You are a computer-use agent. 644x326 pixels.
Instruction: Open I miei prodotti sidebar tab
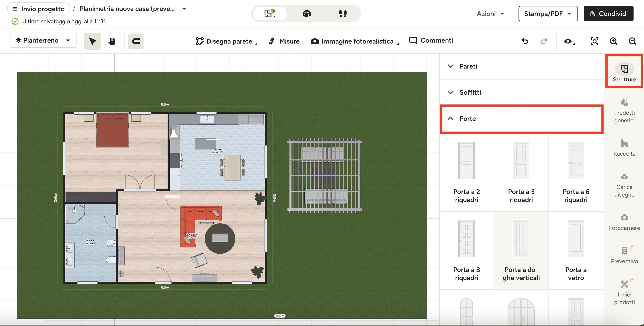coord(624,292)
